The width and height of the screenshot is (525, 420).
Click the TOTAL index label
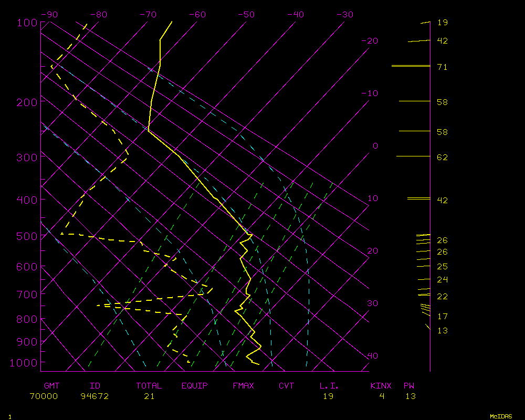pos(149,386)
